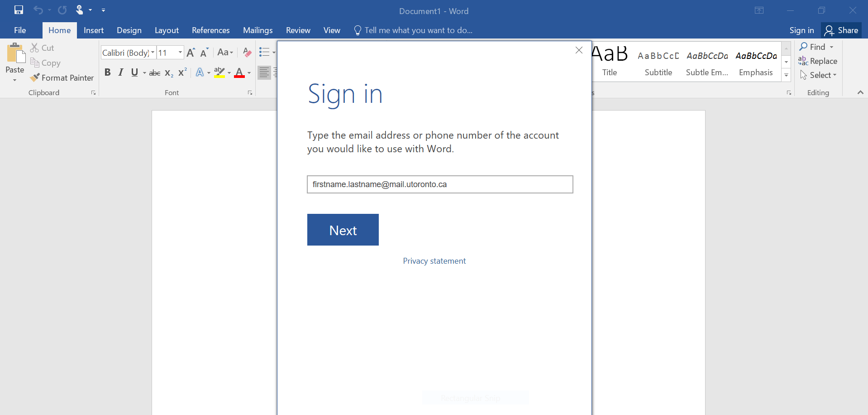The image size is (868, 415).
Task: Click the red font color swatch
Action: tap(239, 73)
